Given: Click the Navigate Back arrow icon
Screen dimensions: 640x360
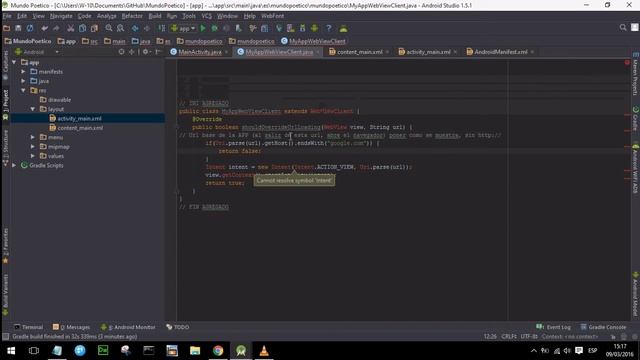Looking at the screenshot, I should tap(135, 28).
